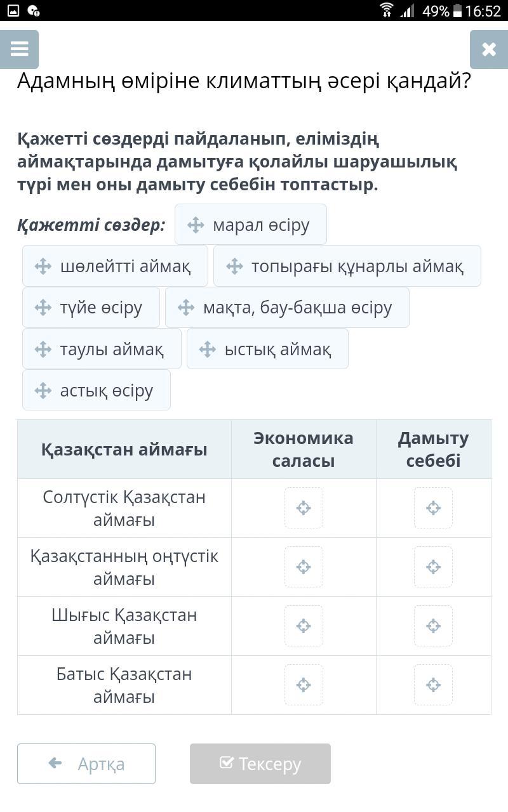This screenshot has height=812, width=508.
Task: Click Экономика саласы slot for Шығыс Қазақстан
Action: point(304,626)
